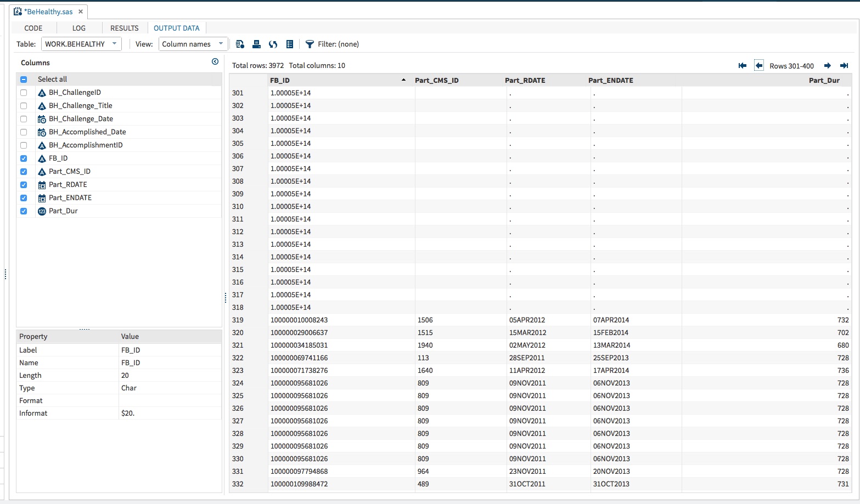Uncheck the Part_Dur column checkbox

(x=24, y=211)
